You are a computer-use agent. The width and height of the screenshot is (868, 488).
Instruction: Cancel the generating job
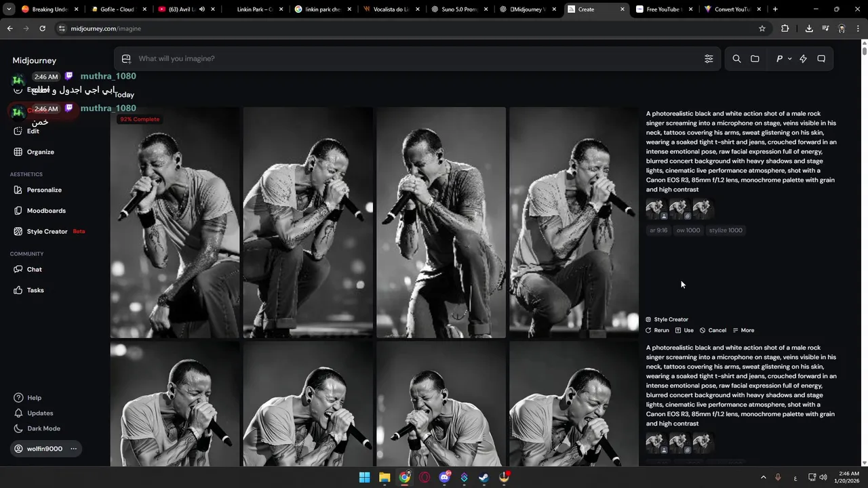coord(713,331)
